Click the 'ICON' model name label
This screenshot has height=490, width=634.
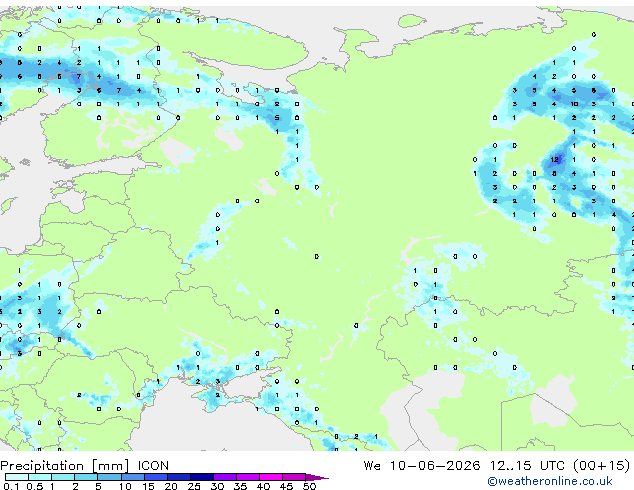point(153,466)
